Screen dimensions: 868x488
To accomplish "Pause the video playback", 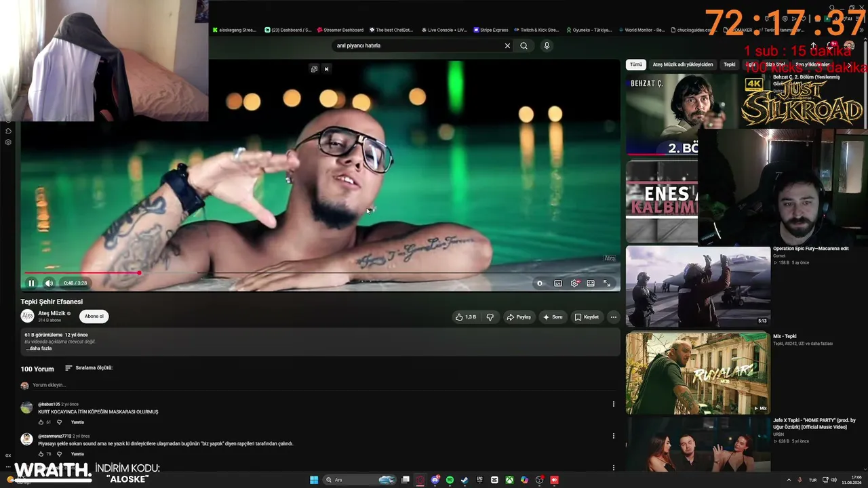I will [31, 283].
